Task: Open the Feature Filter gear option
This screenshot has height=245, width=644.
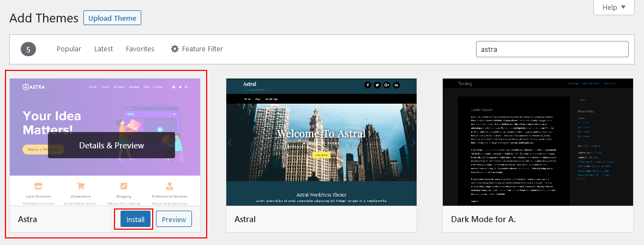Action: 197,49
